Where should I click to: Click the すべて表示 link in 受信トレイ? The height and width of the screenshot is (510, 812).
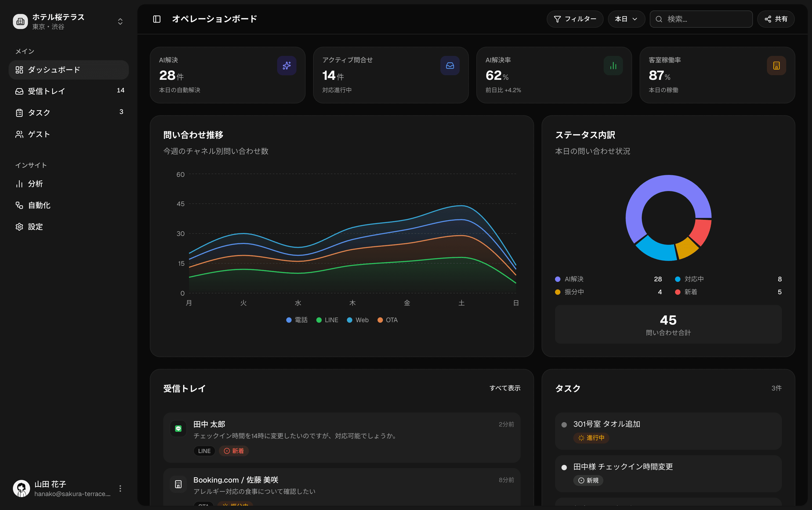point(505,388)
